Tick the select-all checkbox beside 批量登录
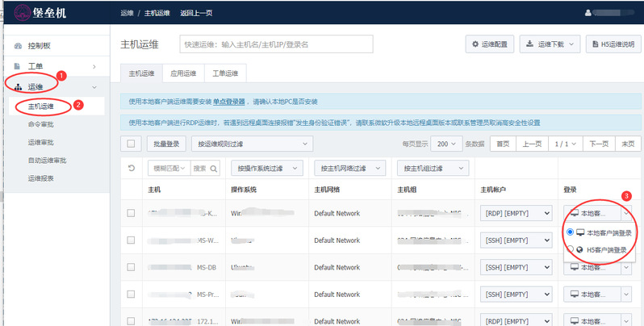The width and height of the screenshot is (644, 326). (x=131, y=144)
